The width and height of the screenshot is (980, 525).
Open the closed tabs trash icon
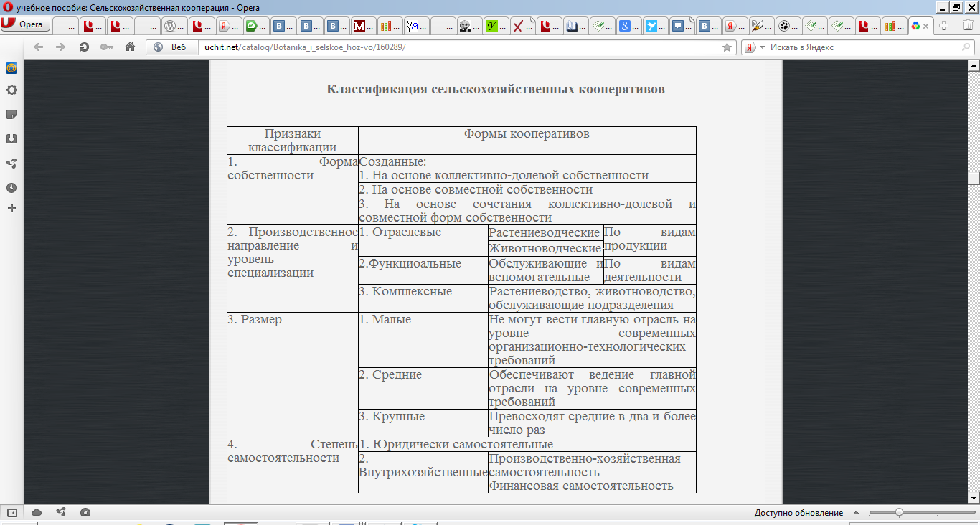click(969, 26)
